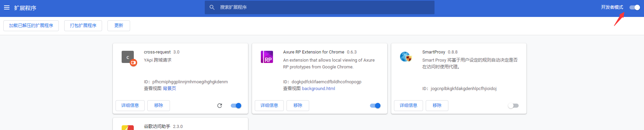Click 加载已解压的扩展程序 button
The width and height of the screenshot is (644, 130).
click(31, 26)
